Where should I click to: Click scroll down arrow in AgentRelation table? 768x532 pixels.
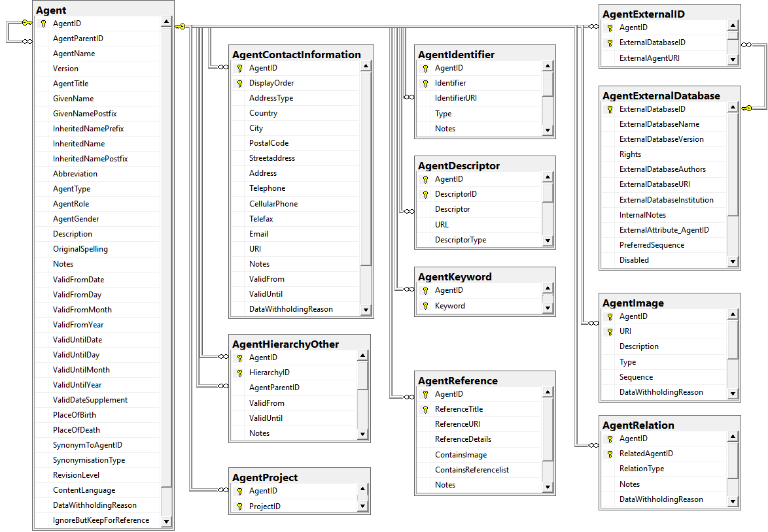click(x=733, y=501)
